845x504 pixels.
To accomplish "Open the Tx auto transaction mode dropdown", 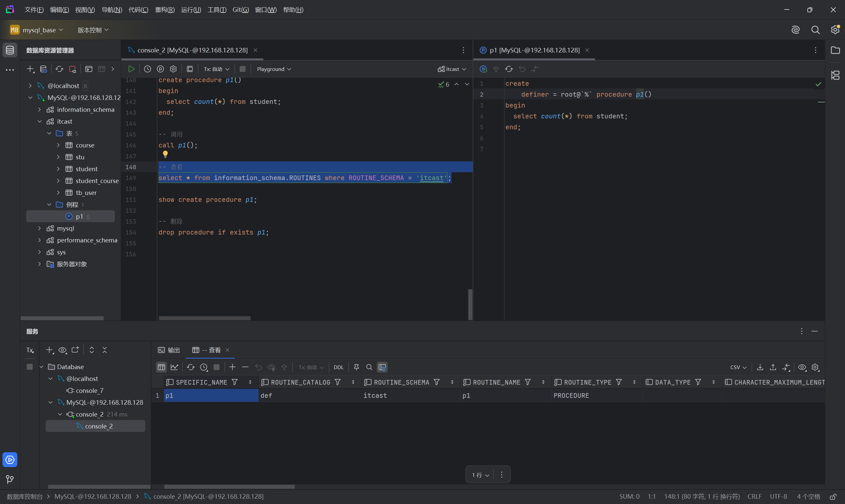I will (x=217, y=69).
